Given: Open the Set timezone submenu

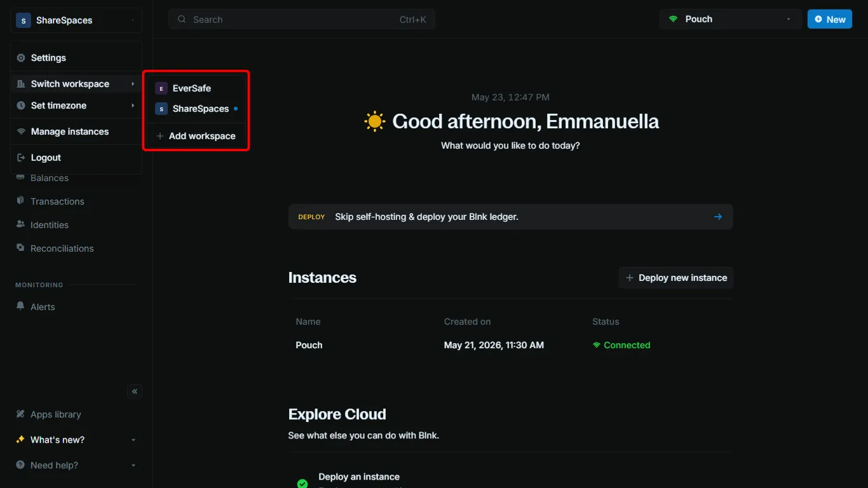Looking at the screenshot, I should tap(76, 105).
